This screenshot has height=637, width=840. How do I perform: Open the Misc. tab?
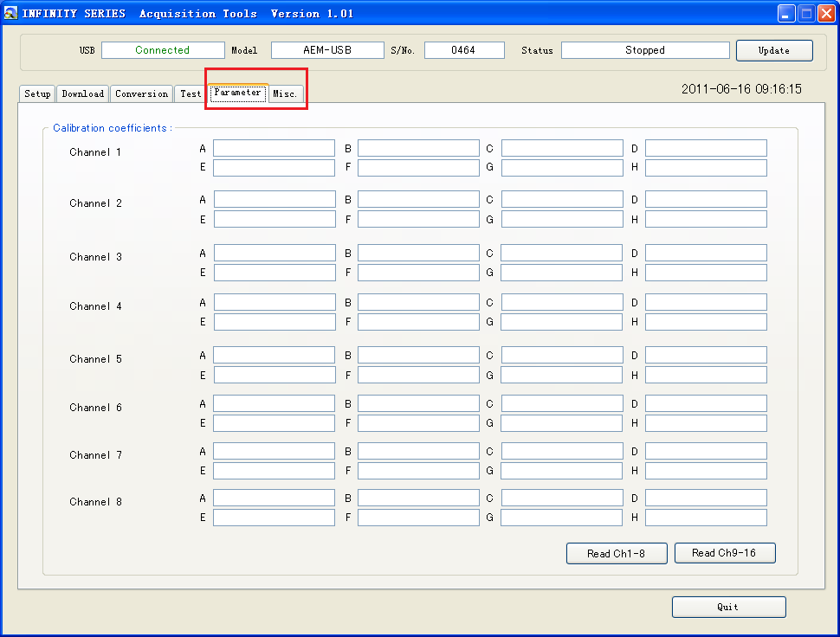[x=285, y=93]
